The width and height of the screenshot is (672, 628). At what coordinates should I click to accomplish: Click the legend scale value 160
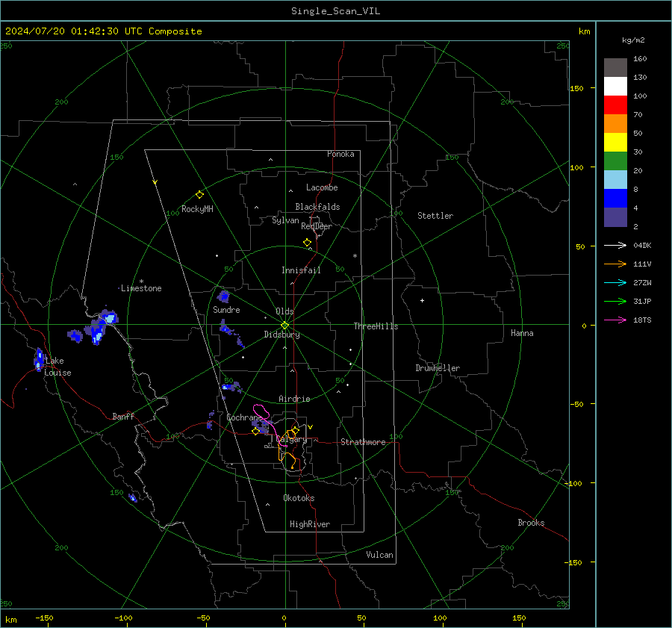point(640,59)
